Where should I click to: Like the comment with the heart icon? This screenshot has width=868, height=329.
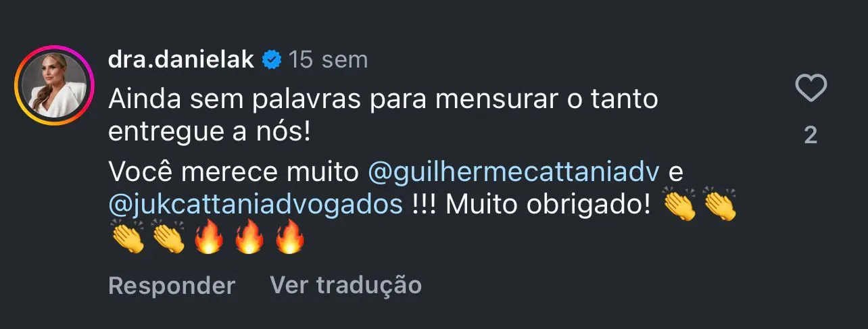810,90
